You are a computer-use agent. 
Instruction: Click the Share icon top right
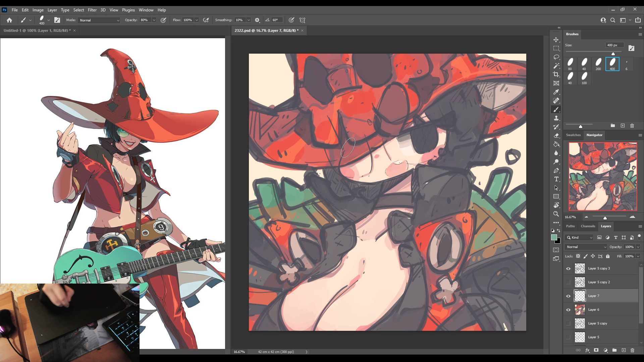tap(638, 20)
